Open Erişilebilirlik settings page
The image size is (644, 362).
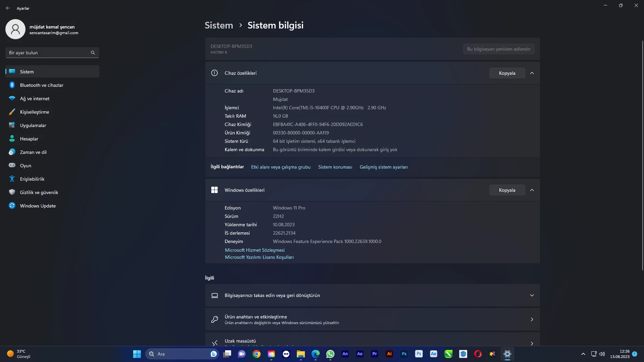pos(32,179)
